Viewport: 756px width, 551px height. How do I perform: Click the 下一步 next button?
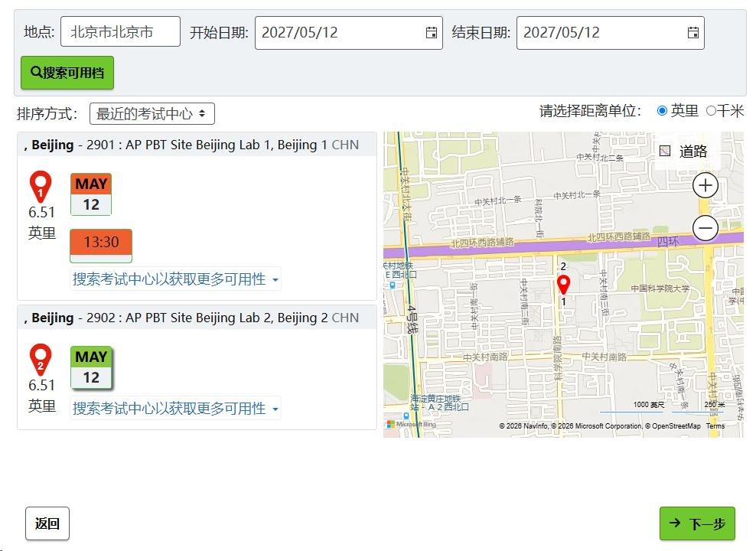697,523
